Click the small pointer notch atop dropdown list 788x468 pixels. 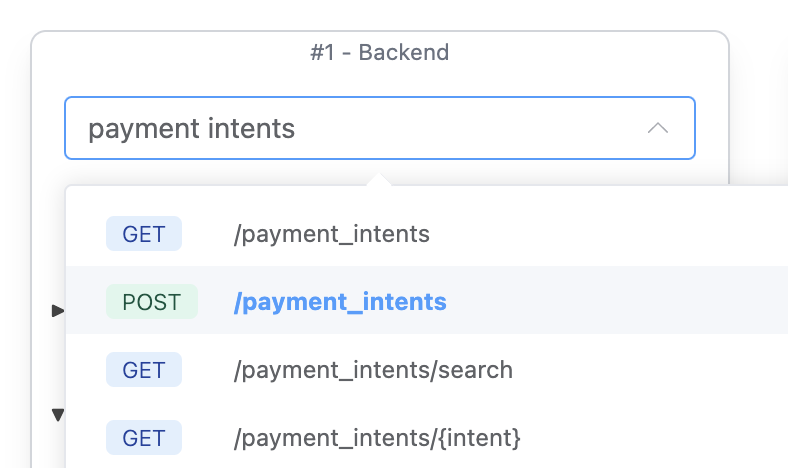(378, 180)
